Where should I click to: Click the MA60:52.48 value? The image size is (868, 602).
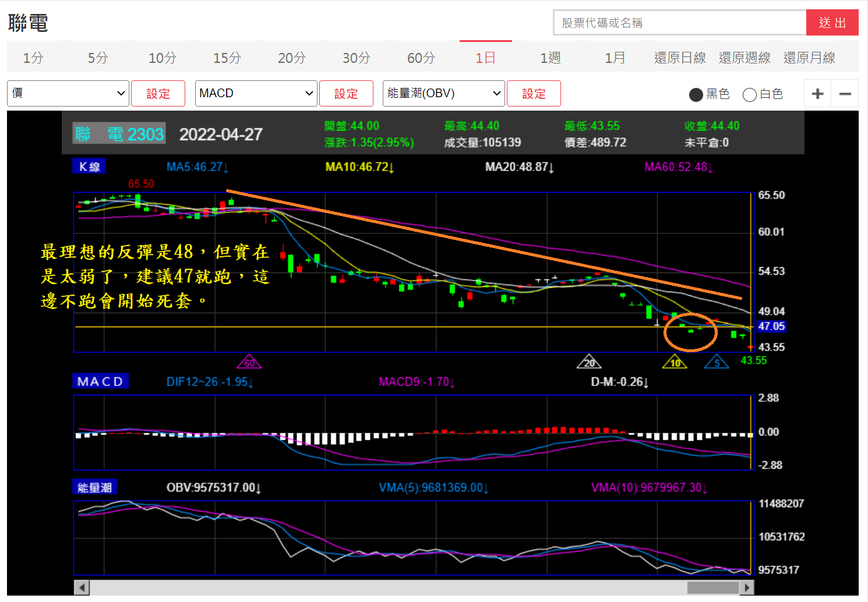tap(679, 167)
